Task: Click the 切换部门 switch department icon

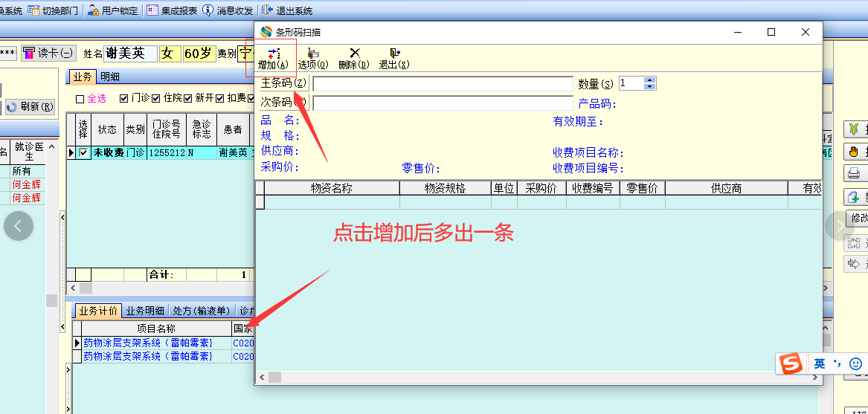Action: pos(33,10)
